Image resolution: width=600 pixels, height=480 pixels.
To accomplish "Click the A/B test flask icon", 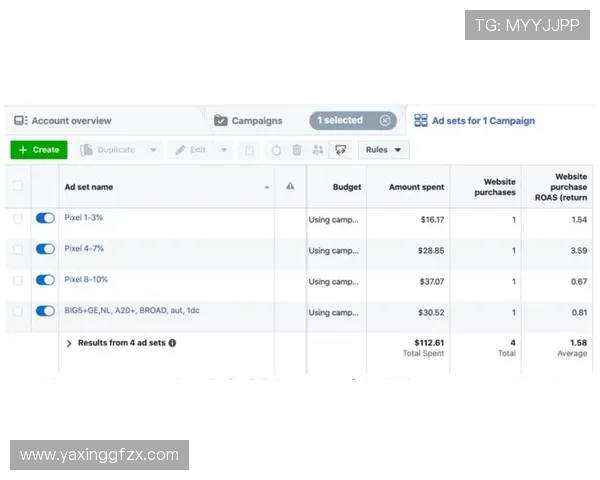I will click(340, 150).
